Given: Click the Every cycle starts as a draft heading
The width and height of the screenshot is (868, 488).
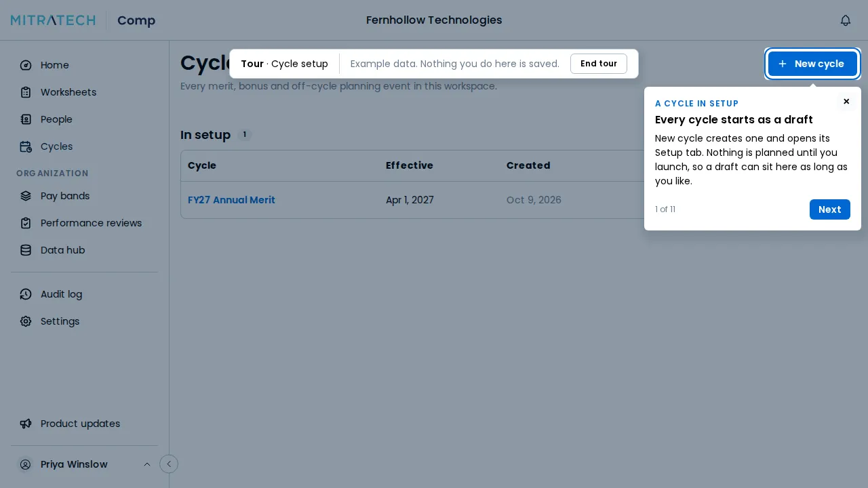Looking at the screenshot, I should tap(734, 120).
